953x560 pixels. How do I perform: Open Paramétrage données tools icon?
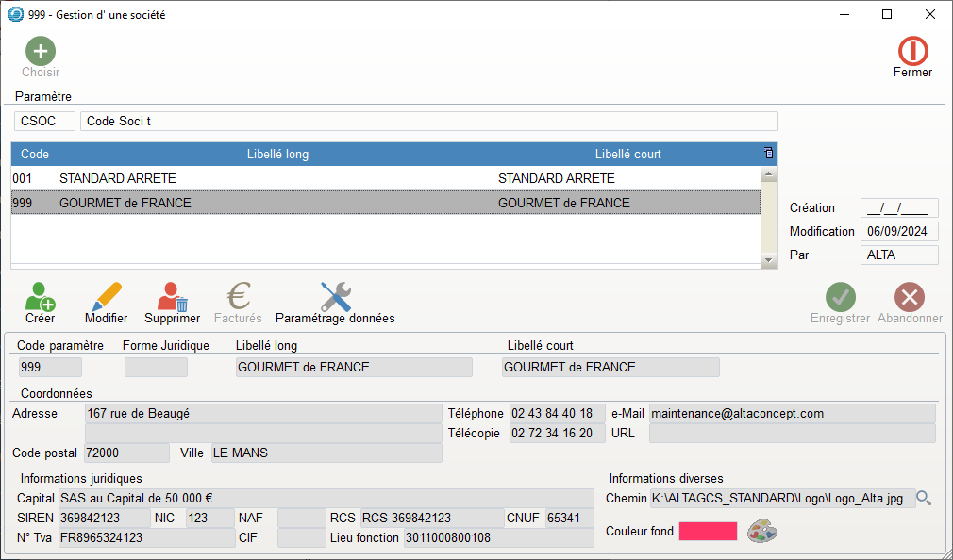click(335, 298)
